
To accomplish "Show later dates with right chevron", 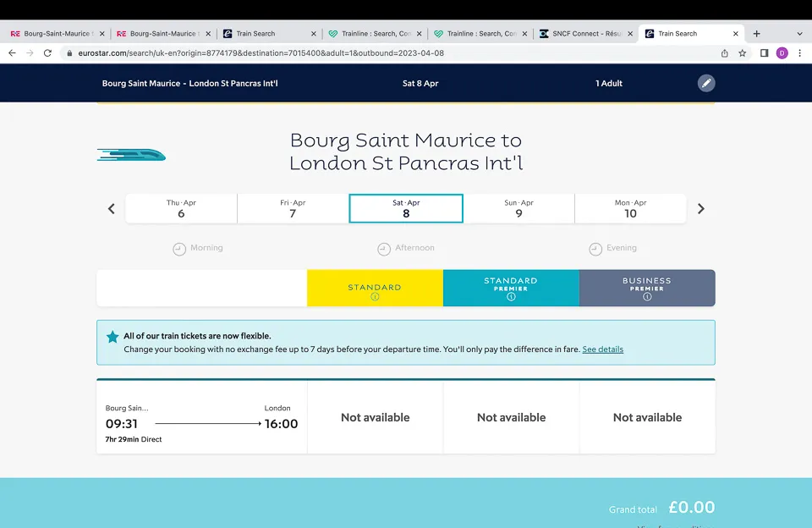I will [x=700, y=209].
